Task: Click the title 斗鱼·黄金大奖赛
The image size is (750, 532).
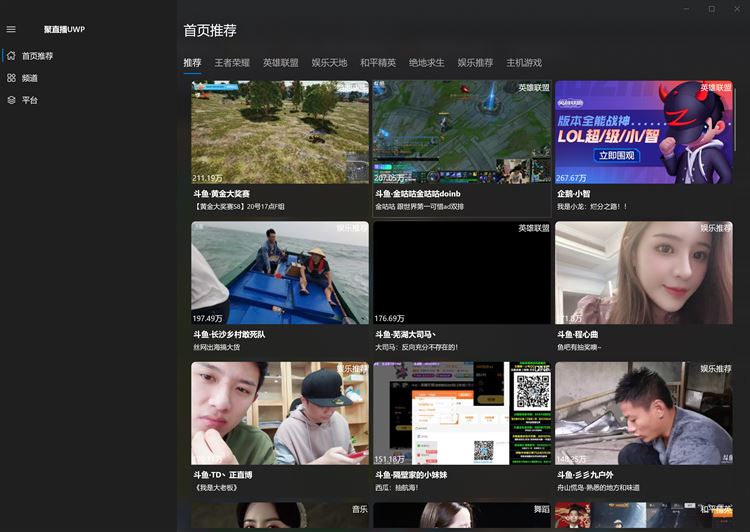Action: click(221, 194)
